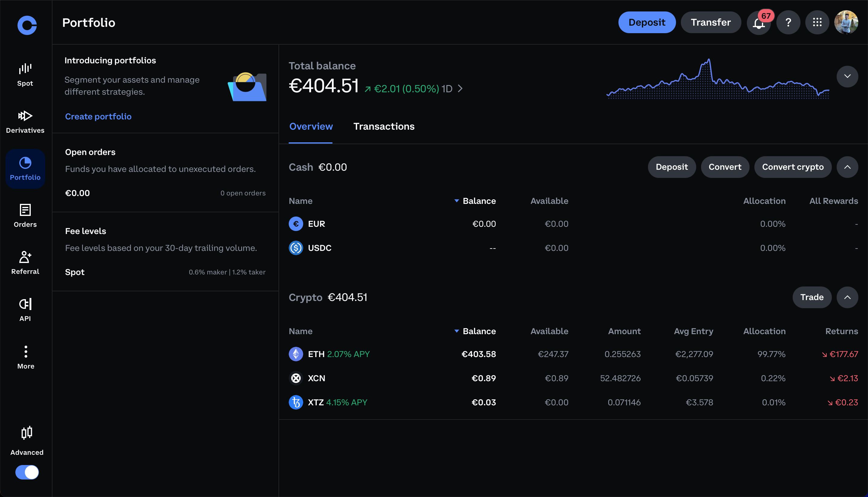Collapse the Cash section
Image resolution: width=868 pixels, height=497 pixels.
pyautogui.click(x=847, y=167)
